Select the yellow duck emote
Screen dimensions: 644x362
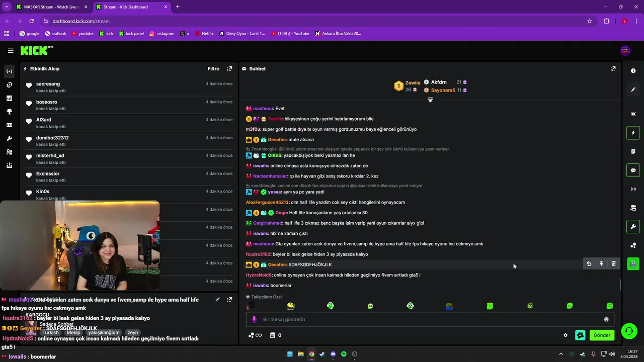click(x=290, y=306)
